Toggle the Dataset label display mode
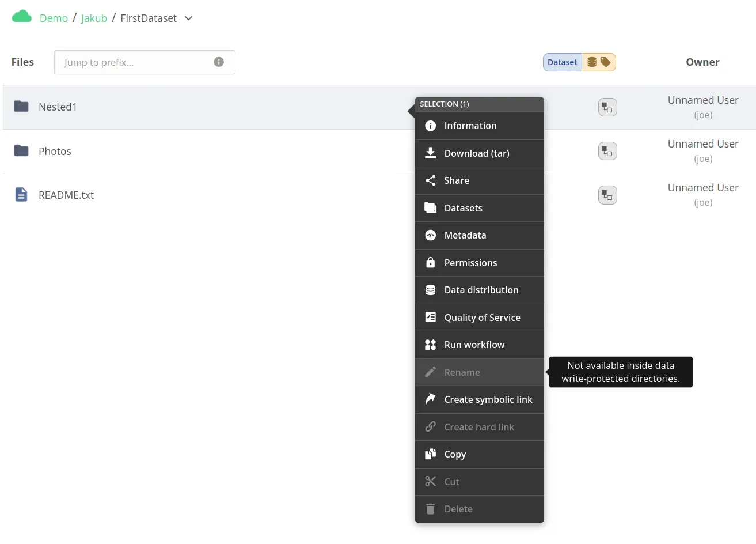756x544 pixels. 561,62
